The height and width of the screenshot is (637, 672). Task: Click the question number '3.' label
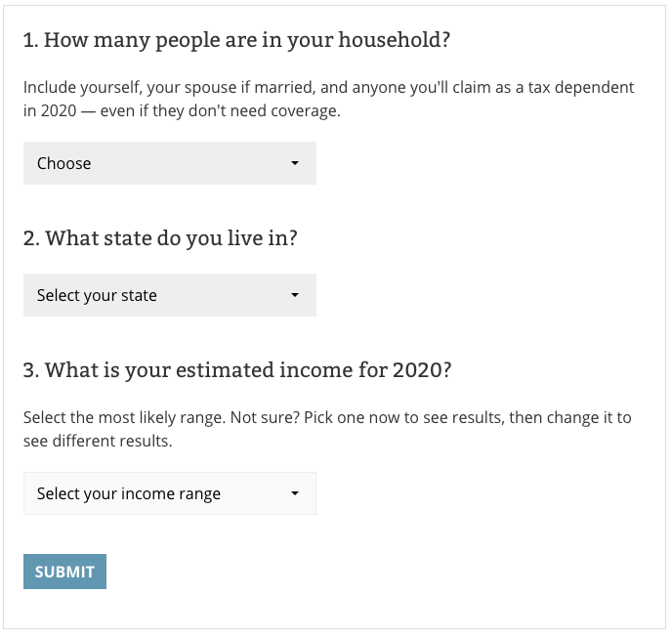[31, 370]
